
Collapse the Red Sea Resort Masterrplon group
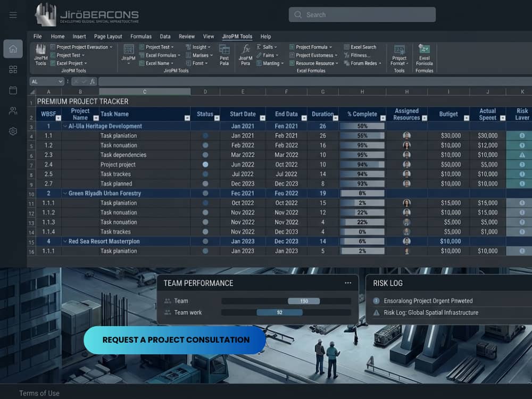click(65, 241)
